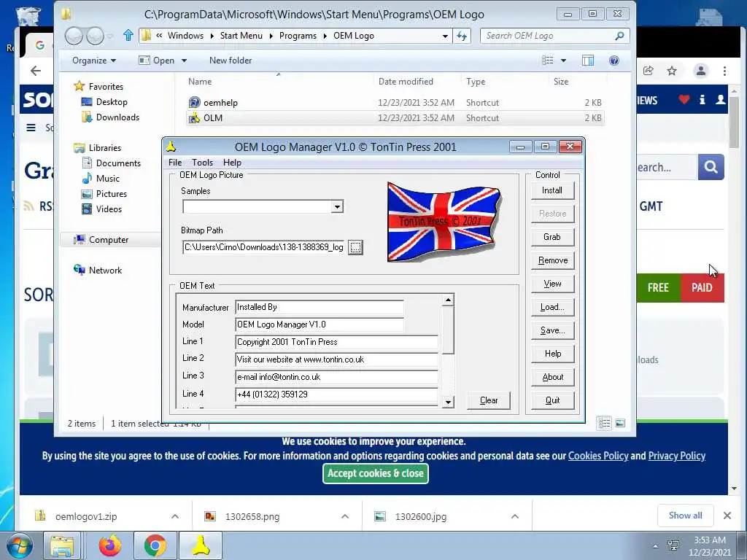Click the website search magnifier button
Screen dimensions: 747x560
point(711,167)
